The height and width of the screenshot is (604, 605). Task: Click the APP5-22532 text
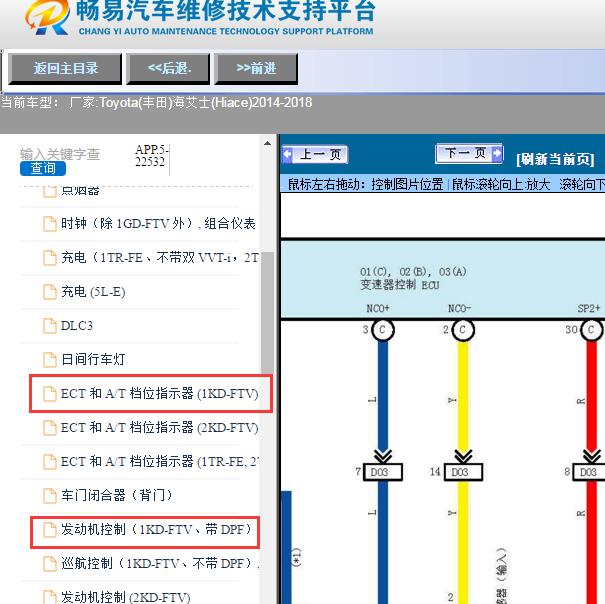[x=151, y=155]
